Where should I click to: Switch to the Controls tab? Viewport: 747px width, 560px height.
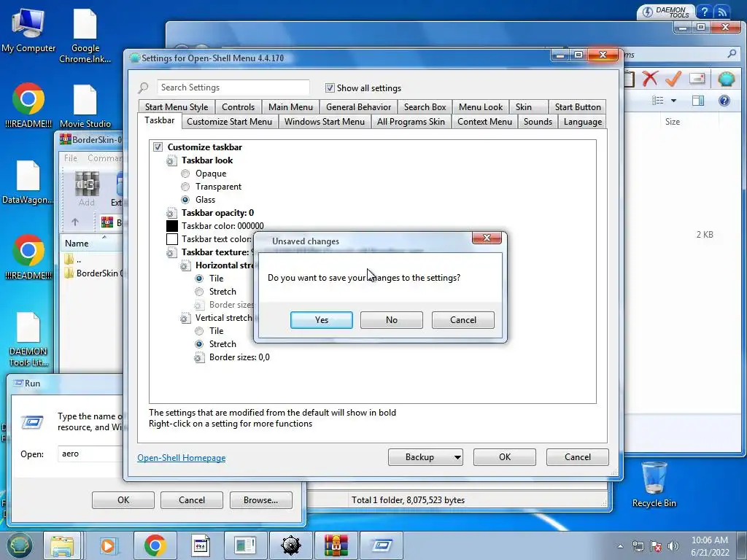point(239,107)
